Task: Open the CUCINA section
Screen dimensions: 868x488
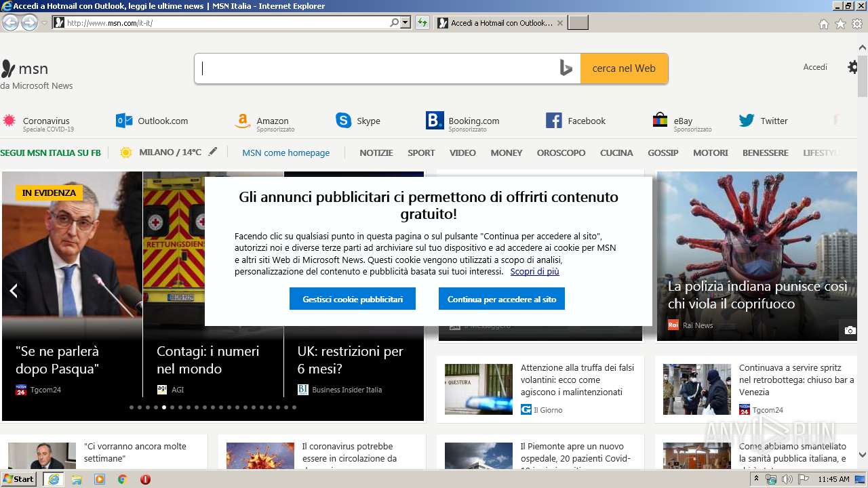Action: 616,152
